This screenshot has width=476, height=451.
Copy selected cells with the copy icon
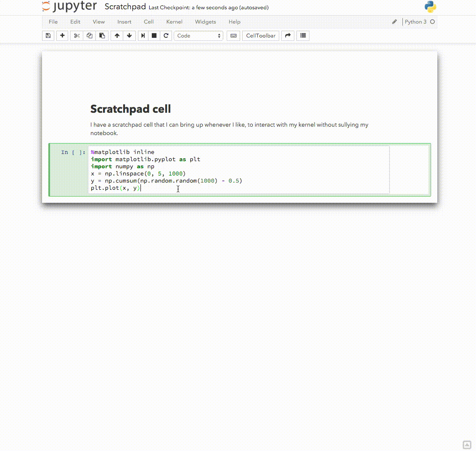pyautogui.click(x=89, y=36)
